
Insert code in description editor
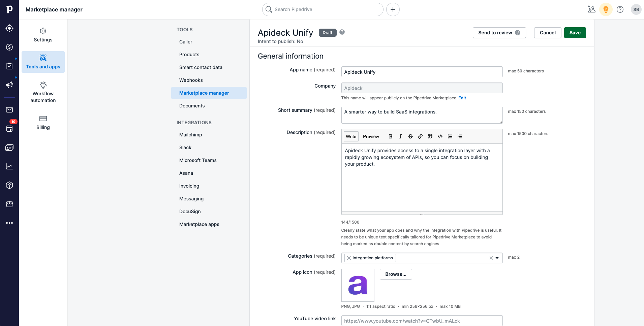pyautogui.click(x=440, y=136)
